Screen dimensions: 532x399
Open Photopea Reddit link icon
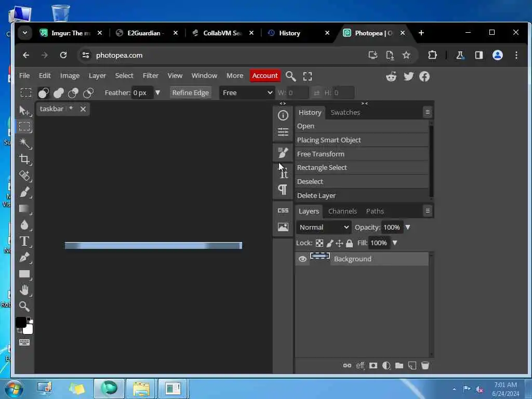391,76
